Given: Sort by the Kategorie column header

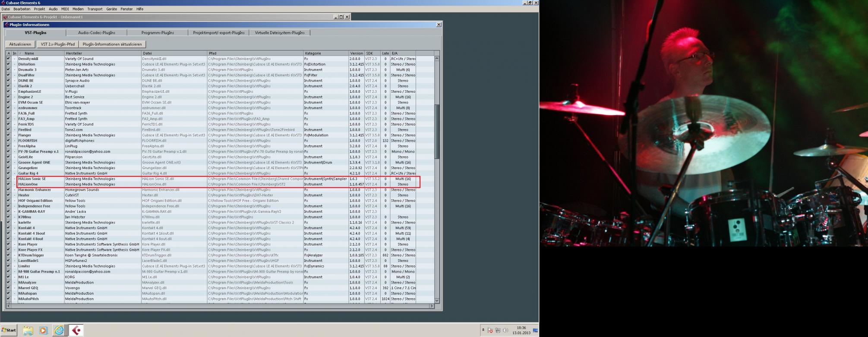Looking at the screenshot, I should pyautogui.click(x=326, y=54).
